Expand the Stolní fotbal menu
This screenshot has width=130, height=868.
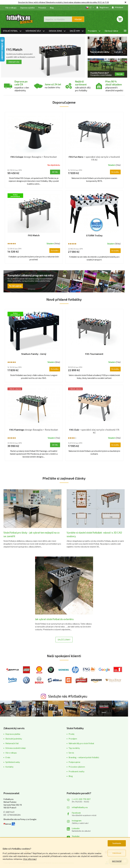[x=12, y=31]
